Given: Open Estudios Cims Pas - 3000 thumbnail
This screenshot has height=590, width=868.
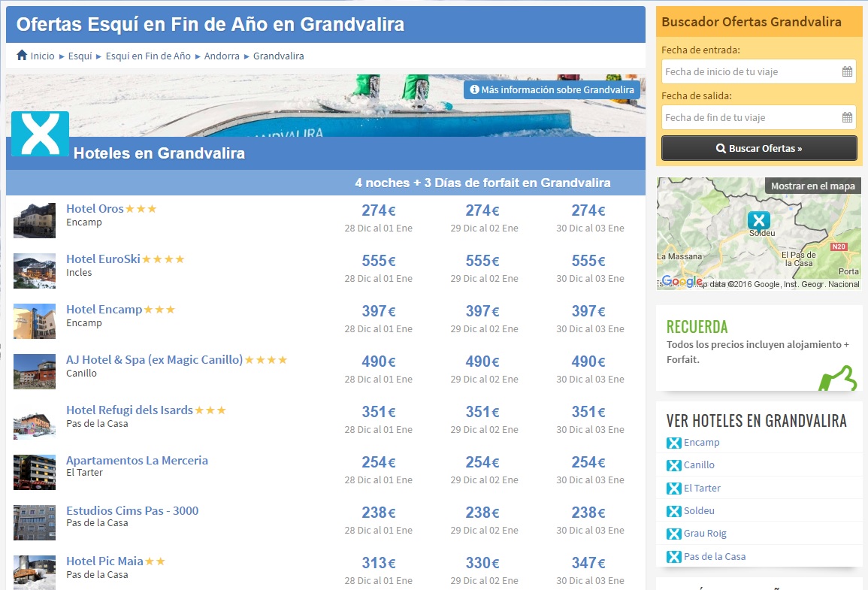Looking at the screenshot, I should (35, 522).
